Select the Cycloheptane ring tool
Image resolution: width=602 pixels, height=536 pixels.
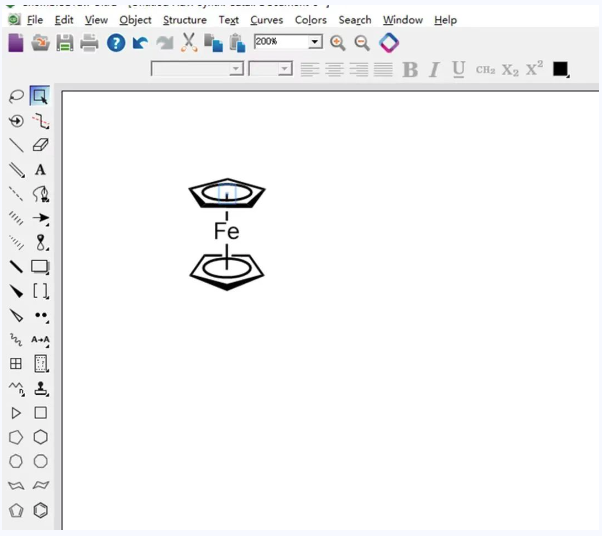coord(16,462)
